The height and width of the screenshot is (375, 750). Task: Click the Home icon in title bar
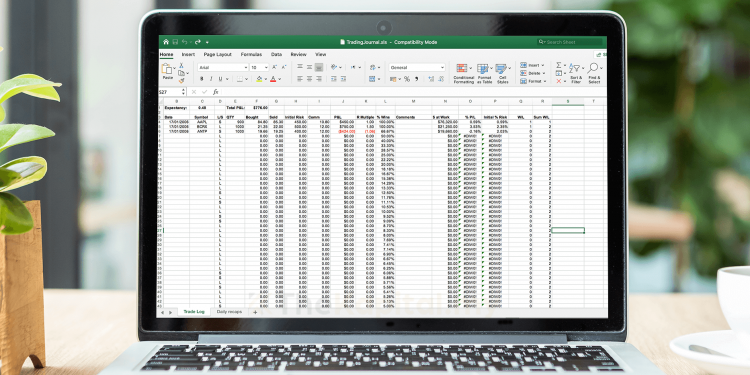[x=166, y=42]
